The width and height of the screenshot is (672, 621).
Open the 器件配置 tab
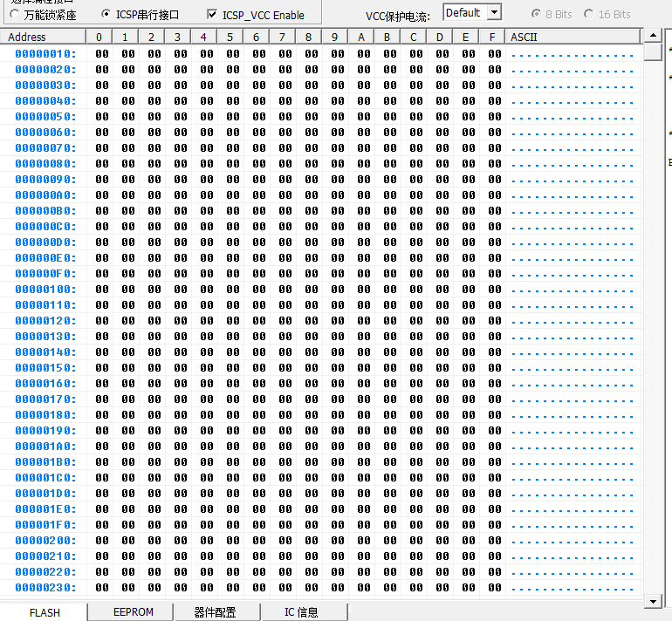tap(215, 612)
